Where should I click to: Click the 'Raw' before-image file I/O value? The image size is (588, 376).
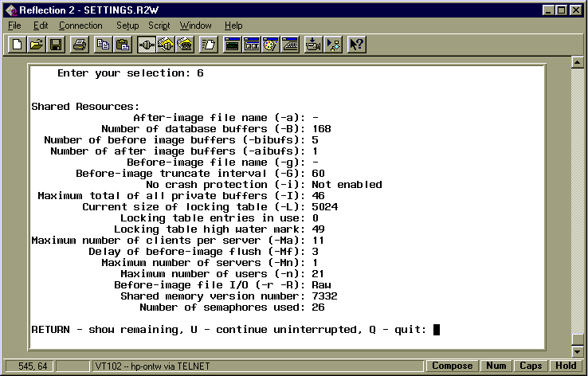coord(321,285)
